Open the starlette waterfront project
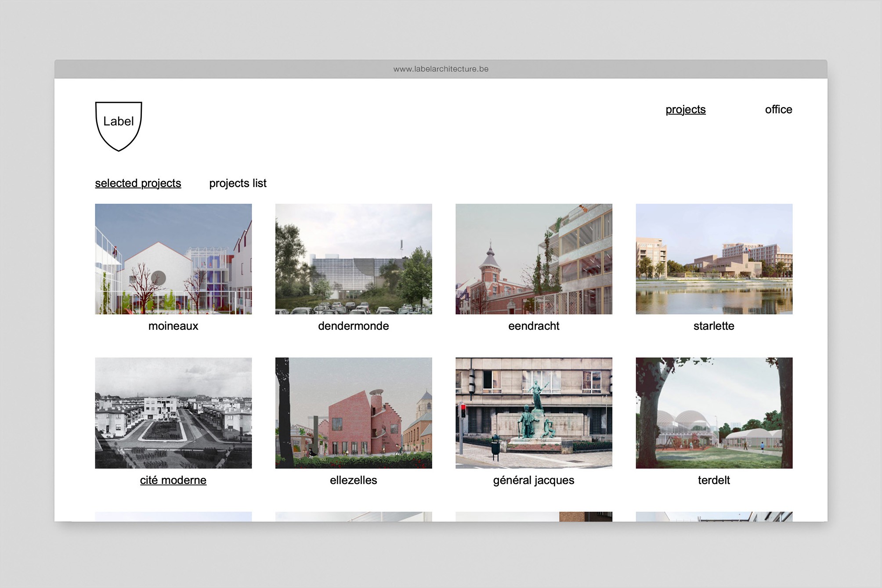 pyautogui.click(x=714, y=259)
